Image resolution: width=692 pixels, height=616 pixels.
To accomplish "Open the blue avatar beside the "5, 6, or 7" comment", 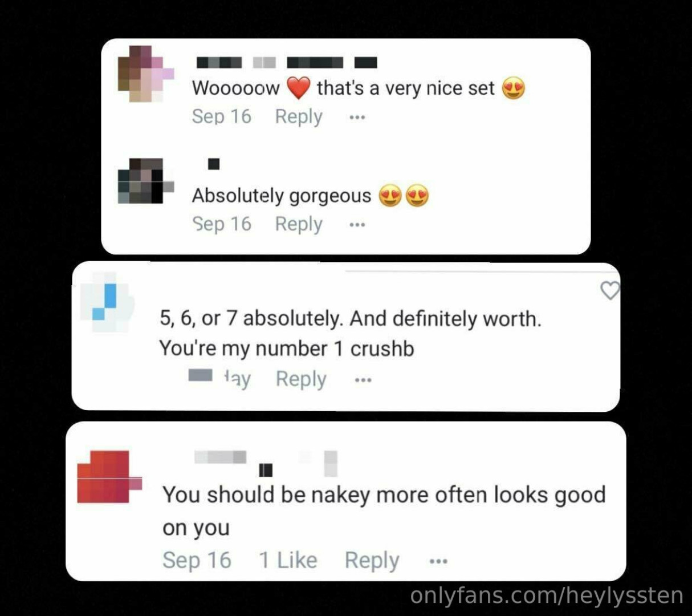I will click(107, 302).
